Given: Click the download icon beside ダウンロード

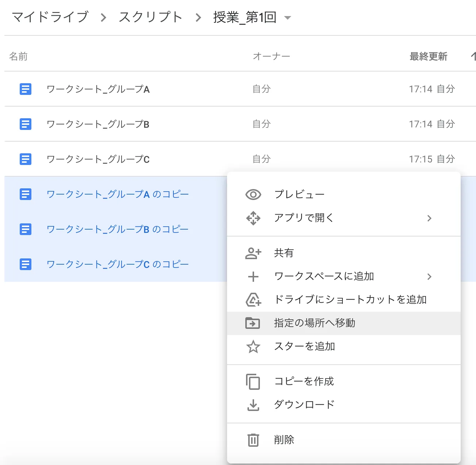Looking at the screenshot, I should pyautogui.click(x=253, y=405).
